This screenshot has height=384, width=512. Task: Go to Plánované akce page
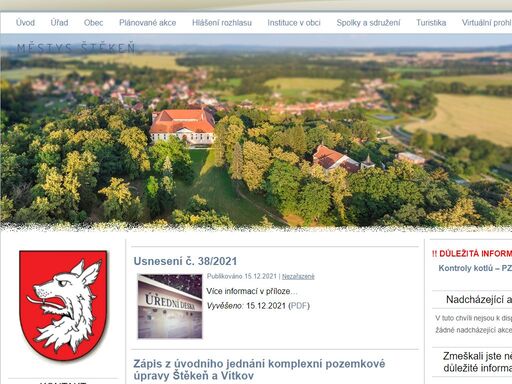[147, 23]
